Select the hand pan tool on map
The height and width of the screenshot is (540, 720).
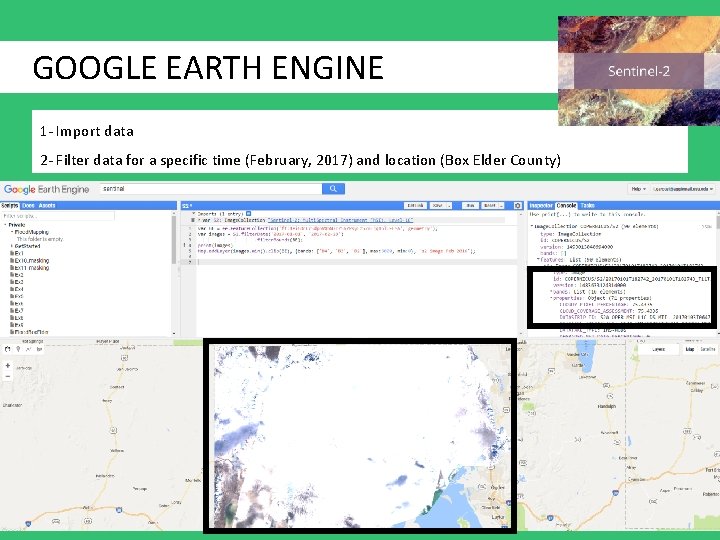pyautogui.click(x=7, y=349)
